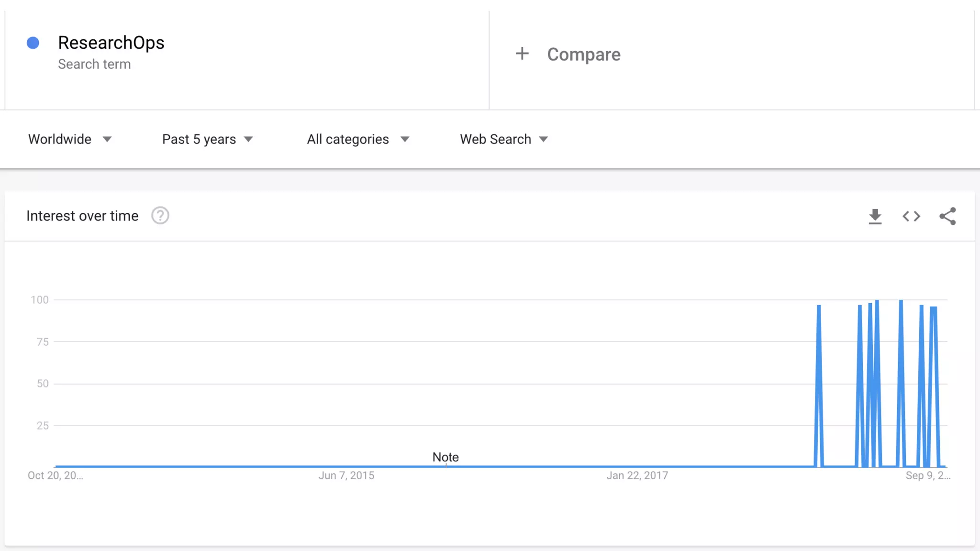Click the embed code icon
980x551 pixels.
pyautogui.click(x=911, y=216)
